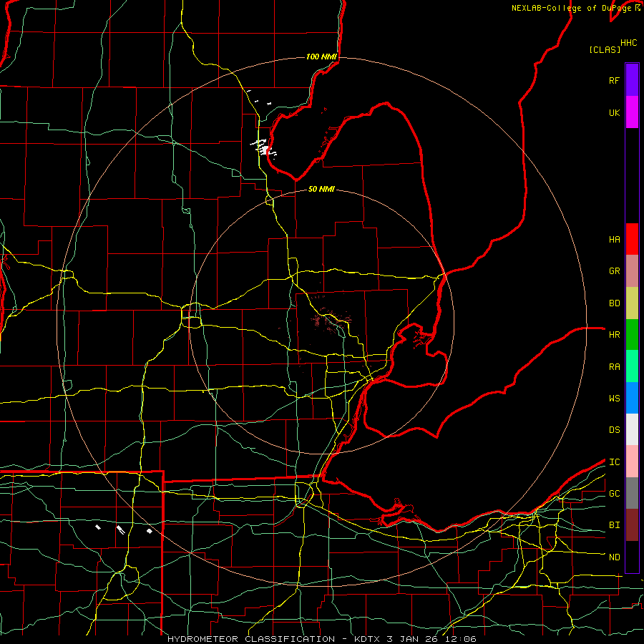This screenshot has height=644, width=644.
Task: Click the [CLAS] legend heading
Action: click(605, 49)
